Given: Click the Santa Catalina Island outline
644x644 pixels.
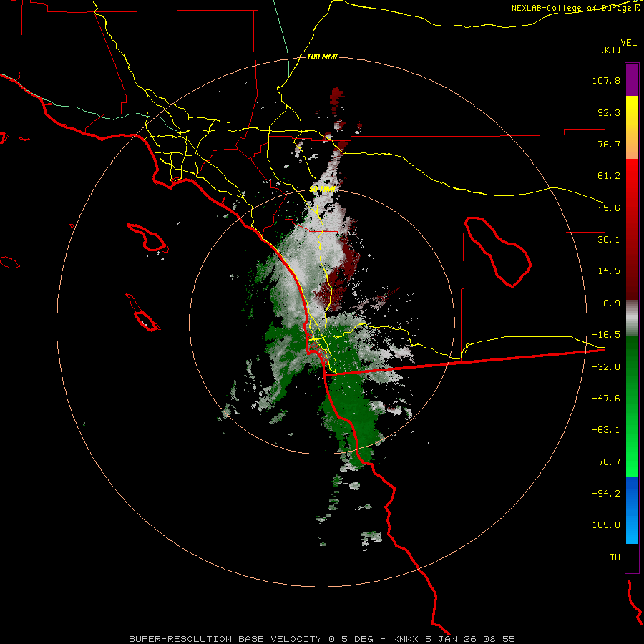Looking at the screenshot, I should 148,238.
